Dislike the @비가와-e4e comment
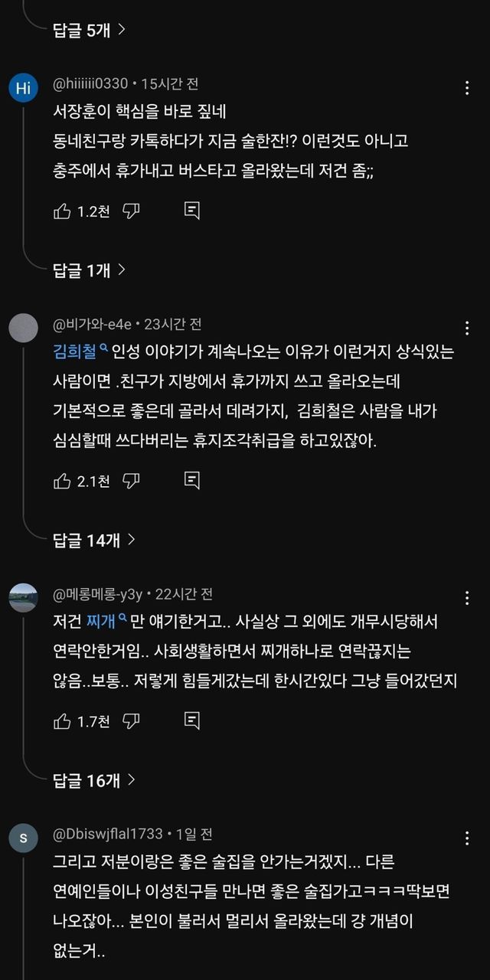Viewport: 490px width, 980px height. pos(131,480)
